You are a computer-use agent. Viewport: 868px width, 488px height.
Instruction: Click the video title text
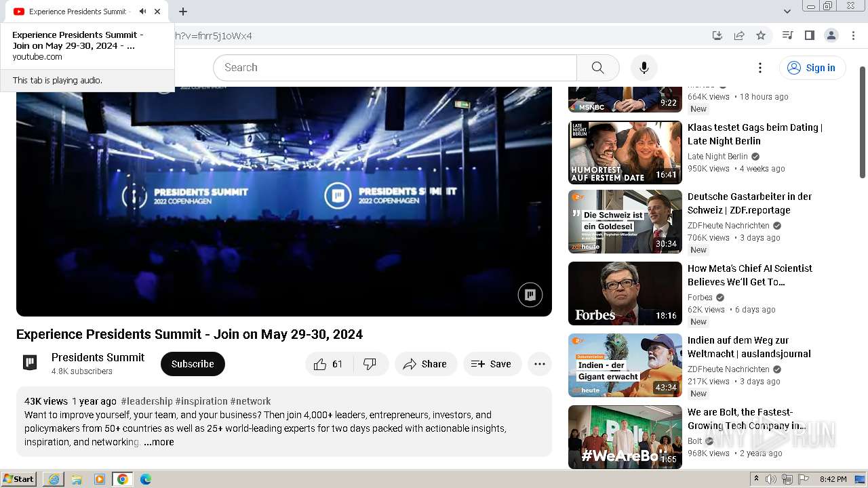(x=189, y=334)
